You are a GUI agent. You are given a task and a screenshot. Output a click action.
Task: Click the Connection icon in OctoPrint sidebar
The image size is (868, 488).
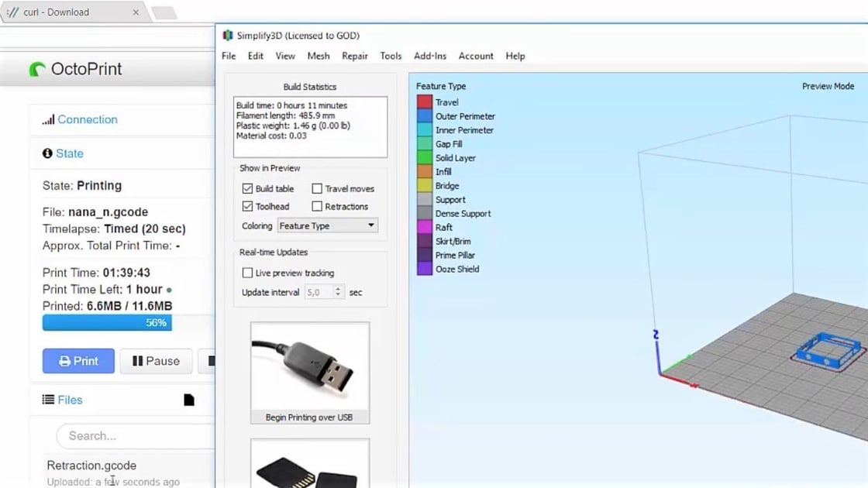[49, 119]
